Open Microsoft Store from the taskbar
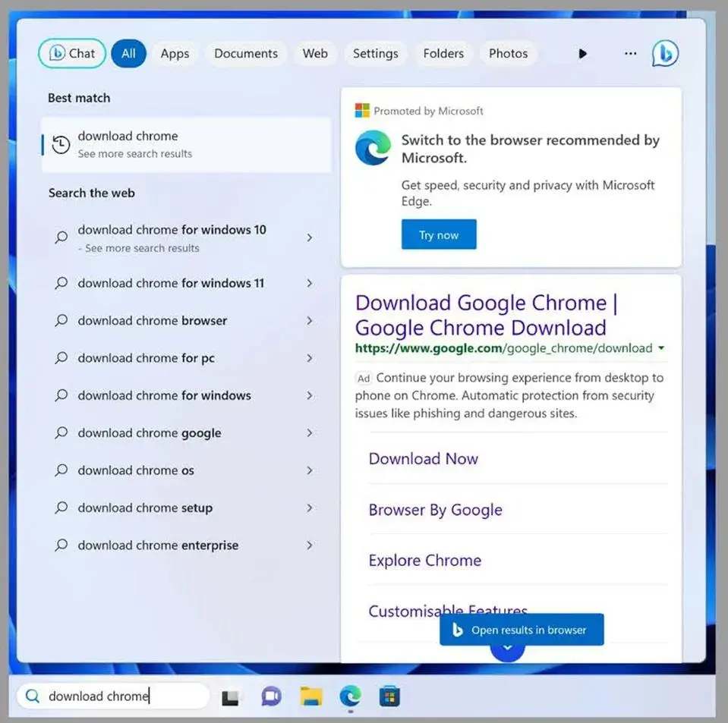Image resolution: width=728 pixels, height=723 pixels. pyautogui.click(x=389, y=696)
